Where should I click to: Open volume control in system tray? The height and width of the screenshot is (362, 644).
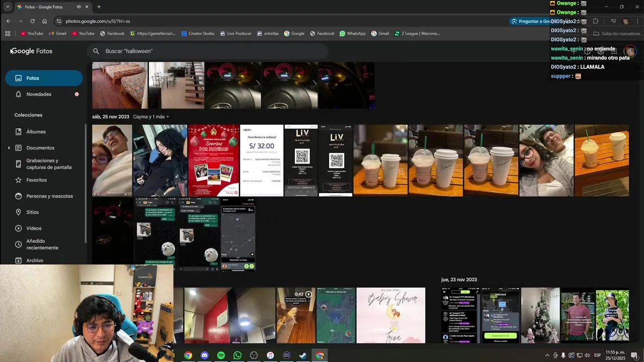point(587,355)
